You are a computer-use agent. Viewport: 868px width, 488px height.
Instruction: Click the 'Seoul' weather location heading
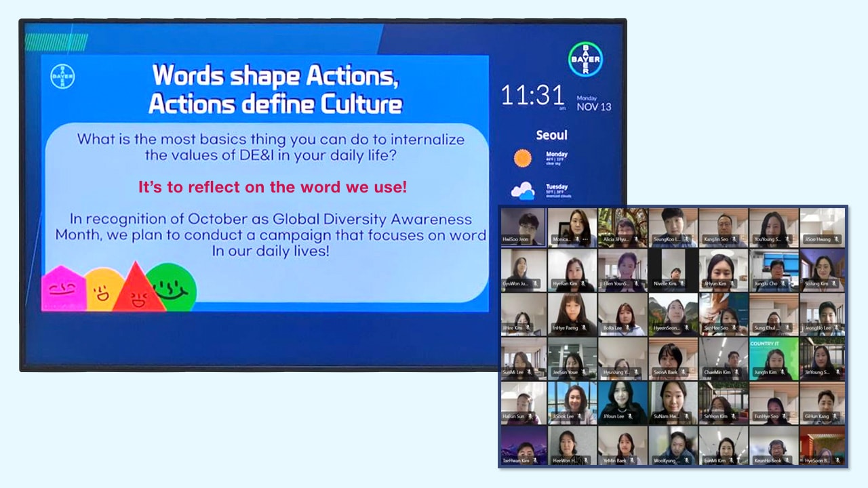(551, 135)
